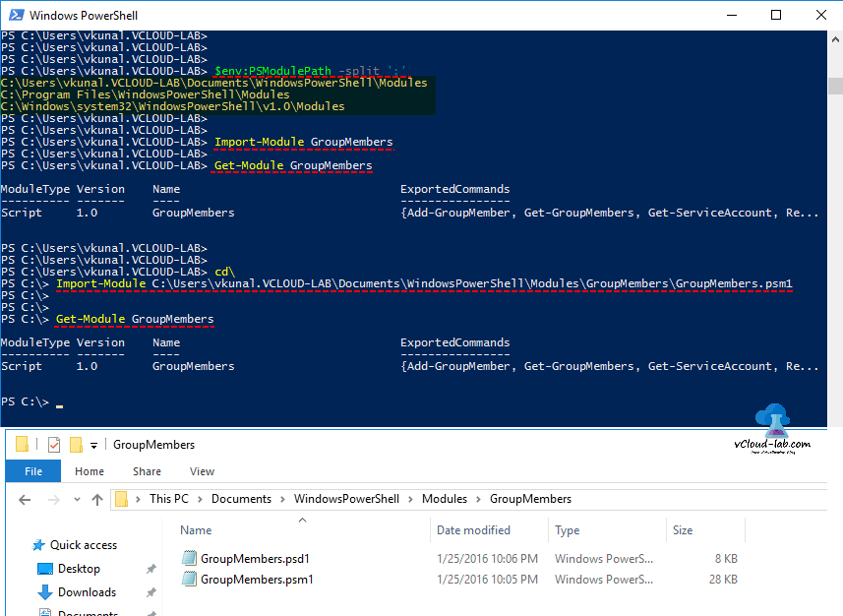This screenshot has height=616, width=843.
Task: Open the Quick Access Toolbar customize dropdown
Action: tap(92, 445)
